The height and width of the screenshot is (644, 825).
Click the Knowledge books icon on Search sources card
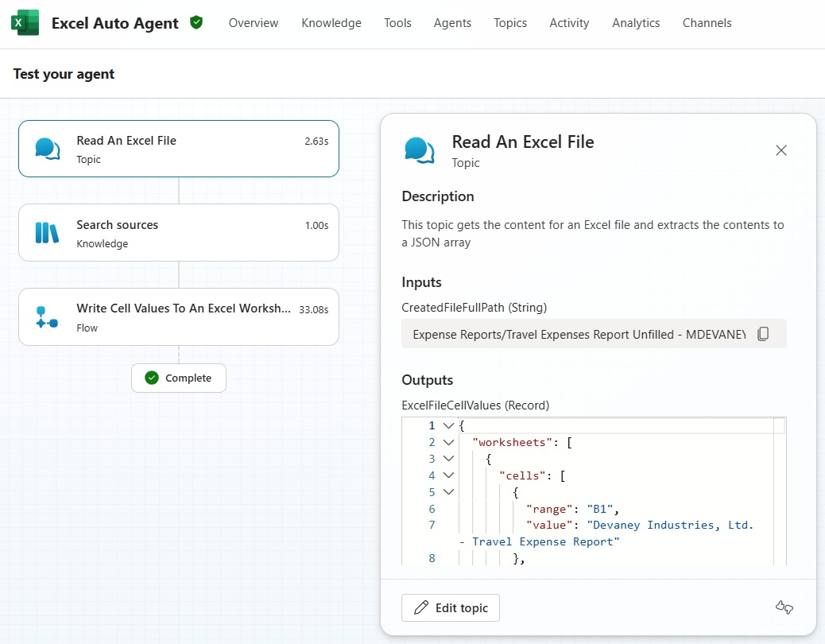coord(47,232)
